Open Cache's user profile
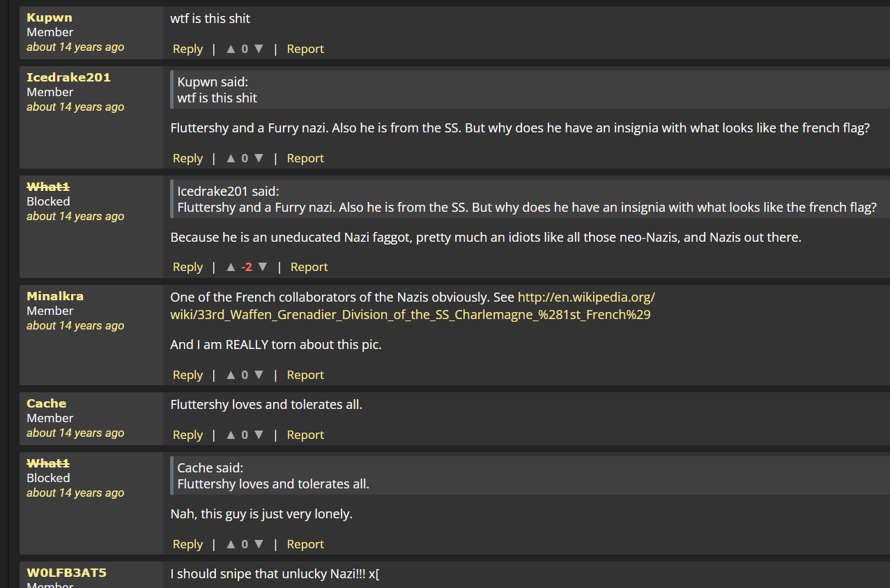Viewport: 890px width, 588px height. (46, 403)
